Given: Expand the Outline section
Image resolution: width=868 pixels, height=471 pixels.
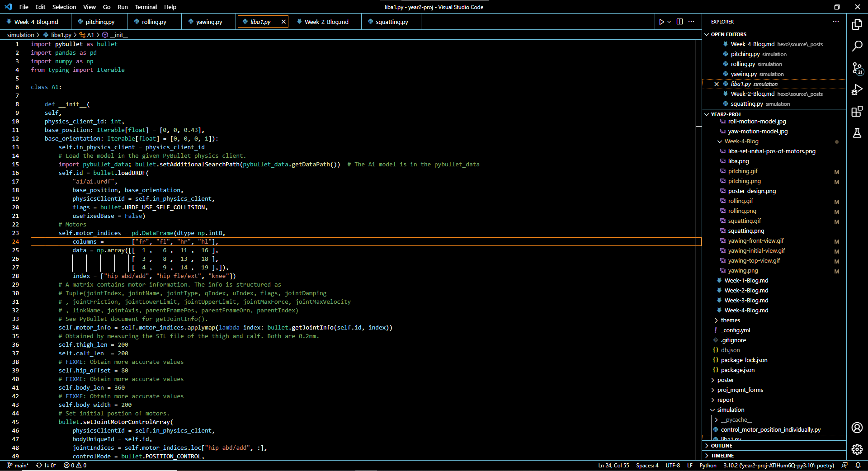Looking at the screenshot, I should pos(721,446).
